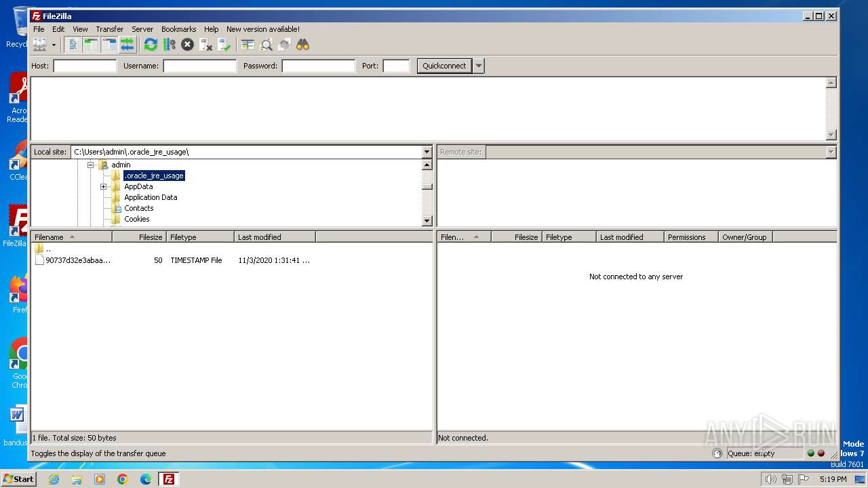
Task: Toggle the local directory tree display
Action: point(91,45)
